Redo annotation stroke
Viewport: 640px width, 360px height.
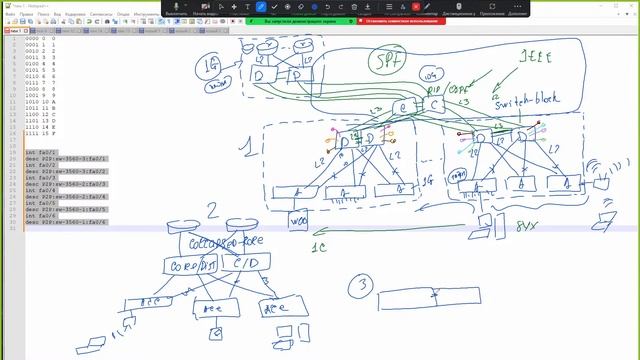(x=341, y=7)
